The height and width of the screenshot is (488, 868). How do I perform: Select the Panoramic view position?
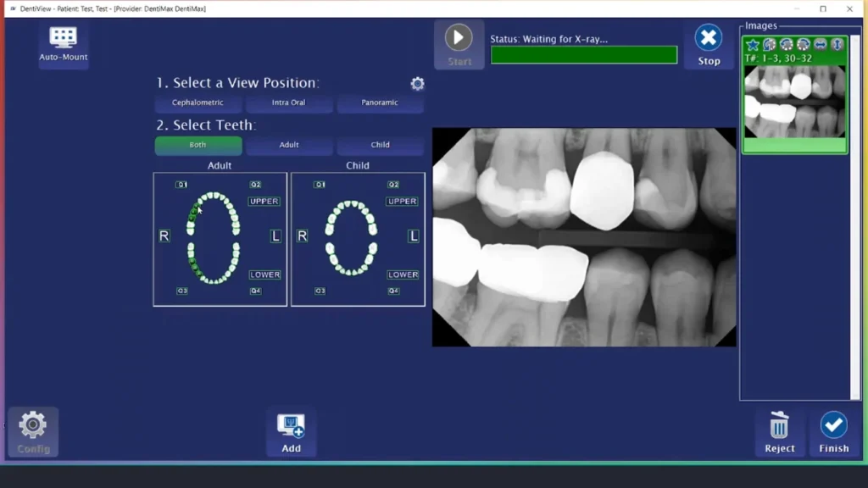[380, 103]
